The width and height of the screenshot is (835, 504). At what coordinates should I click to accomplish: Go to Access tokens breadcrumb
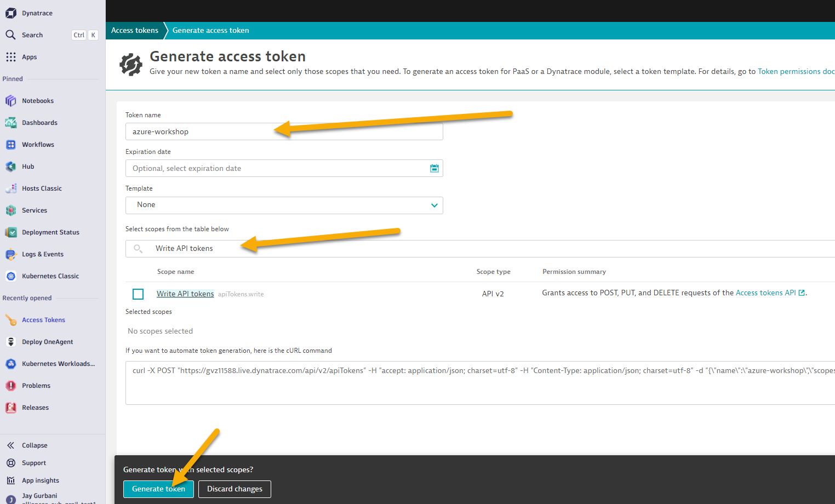point(135,31)
